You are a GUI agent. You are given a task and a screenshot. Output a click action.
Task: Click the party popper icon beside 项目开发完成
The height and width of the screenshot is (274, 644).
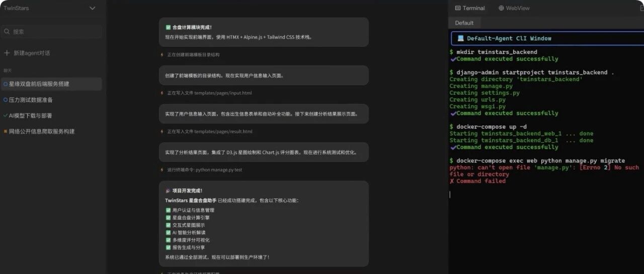pyautogui.click(x=168, y=191)
